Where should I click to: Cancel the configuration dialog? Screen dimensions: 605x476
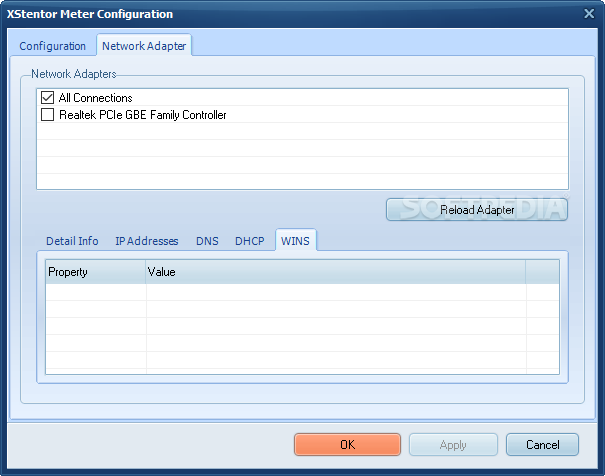point(542,445)
